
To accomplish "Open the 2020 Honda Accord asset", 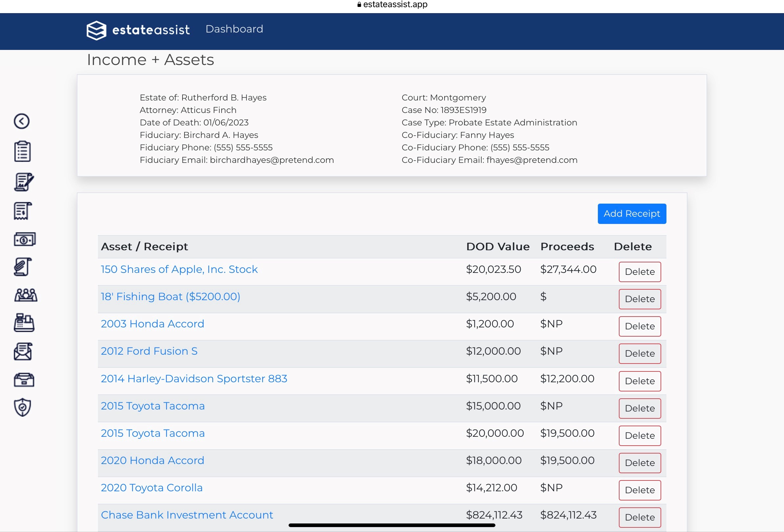I will coord(152,460).
